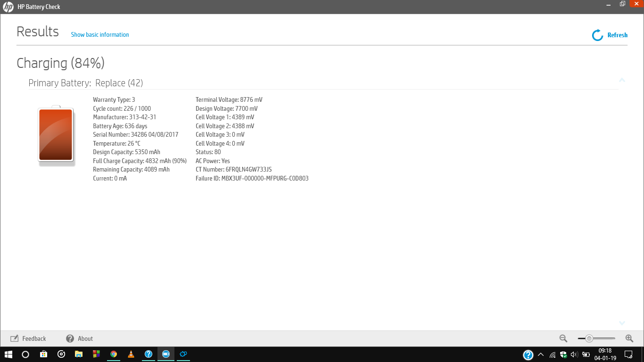This screenshot has width=644, height=362.
Task: Expand hidden icons with the tray chevron
Action: (541, 354)
